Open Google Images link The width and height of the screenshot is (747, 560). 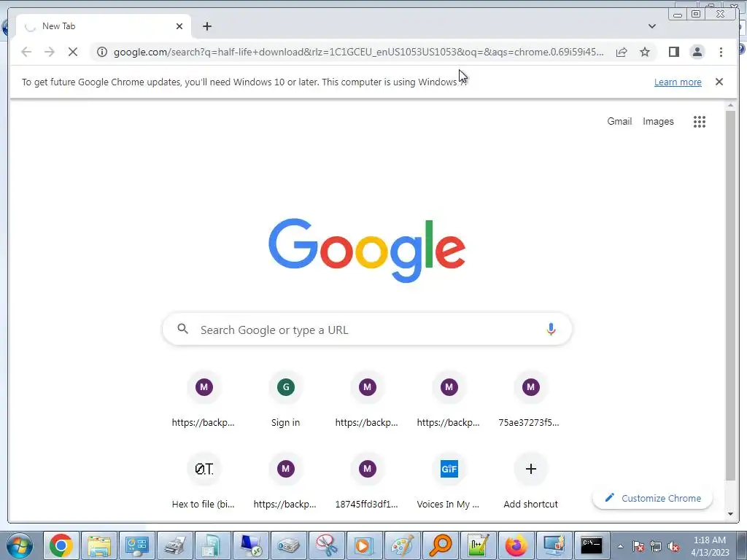coord(658,122)
